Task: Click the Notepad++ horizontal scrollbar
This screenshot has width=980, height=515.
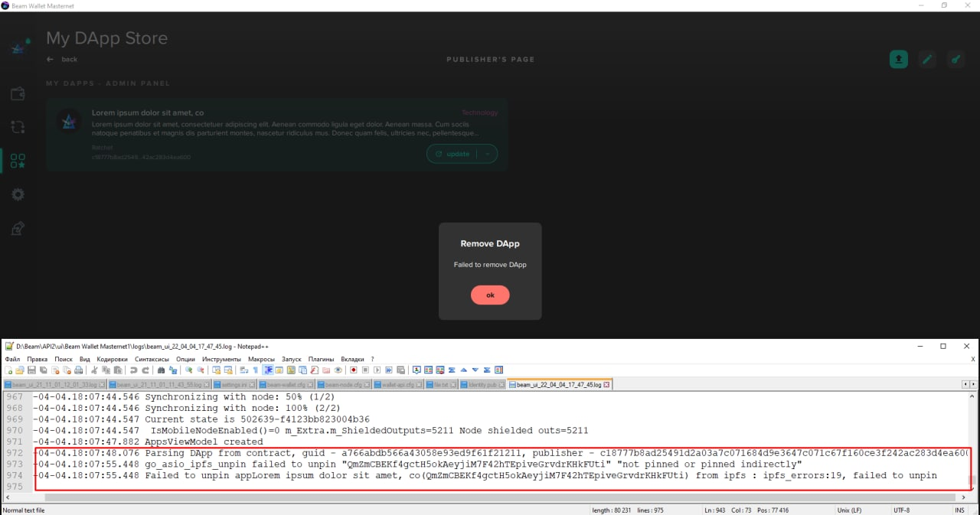Action: tap(485, 497)
